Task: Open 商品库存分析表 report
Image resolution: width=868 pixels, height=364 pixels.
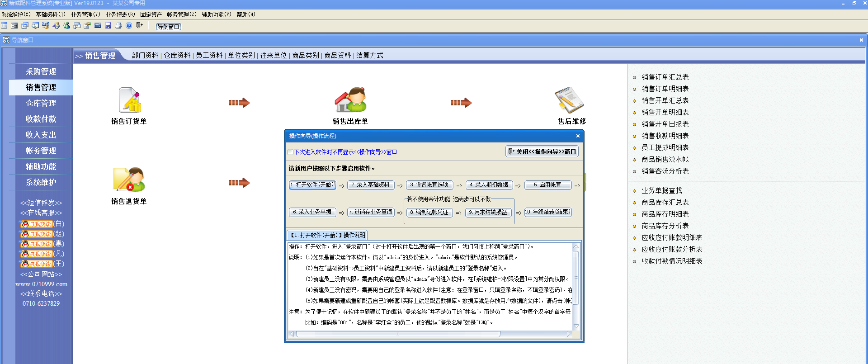Action: tap(665, 226)
